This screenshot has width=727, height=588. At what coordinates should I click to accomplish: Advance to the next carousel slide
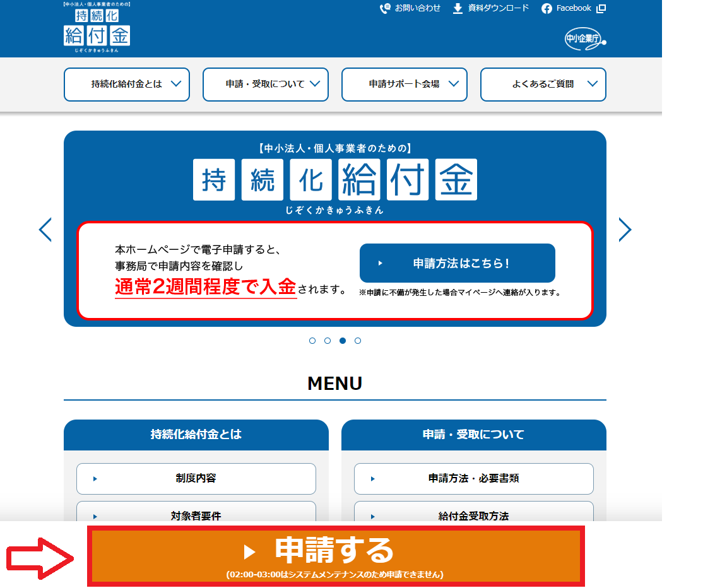pos(625,230)
